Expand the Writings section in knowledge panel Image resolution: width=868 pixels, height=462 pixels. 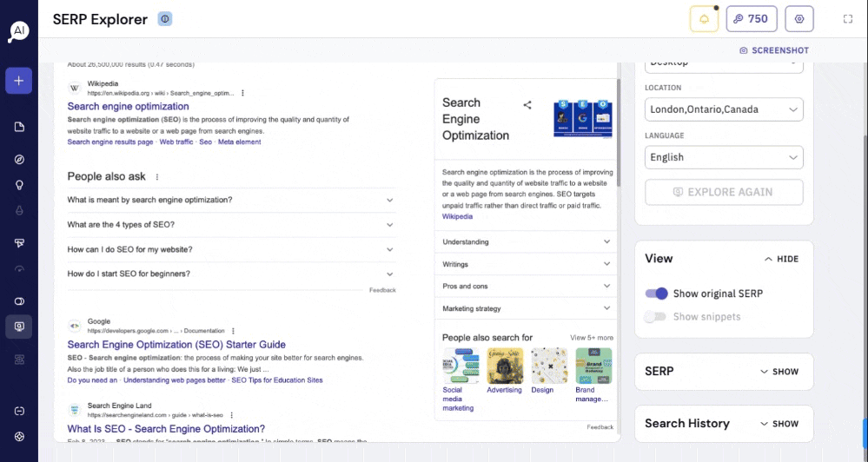coord(526,264)
